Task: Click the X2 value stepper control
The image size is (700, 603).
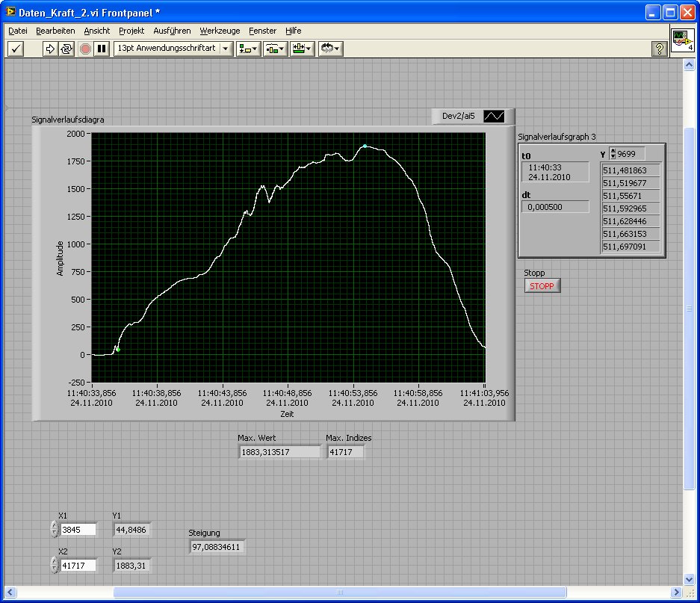Action: [54, 565]
